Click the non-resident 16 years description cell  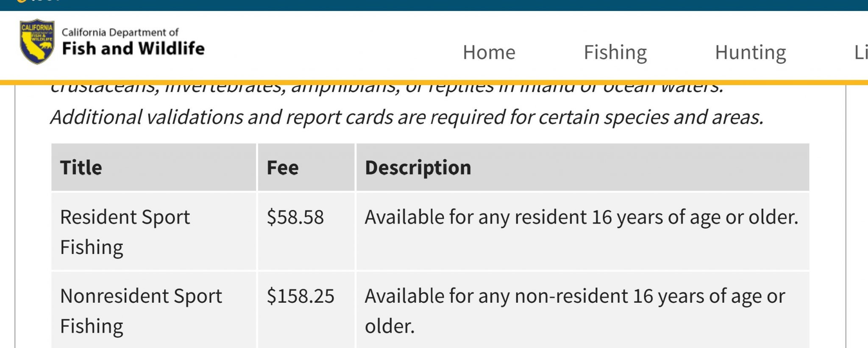[x=583, y=310]
